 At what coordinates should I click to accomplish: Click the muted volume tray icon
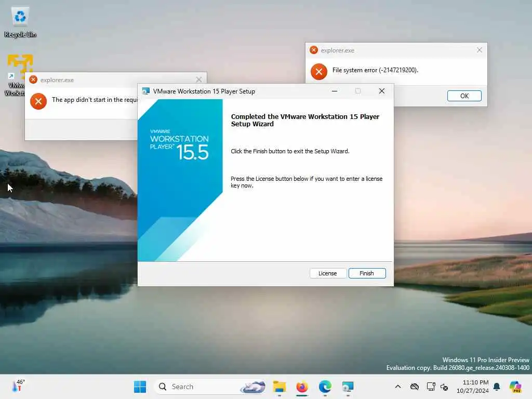(x=444, y=387)
